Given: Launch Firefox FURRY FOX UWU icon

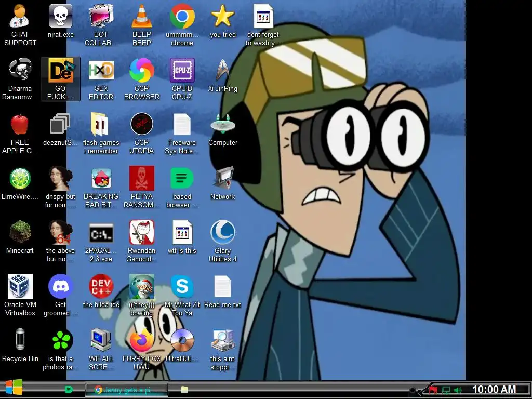Looking at the screenshot, I should 141,349.
